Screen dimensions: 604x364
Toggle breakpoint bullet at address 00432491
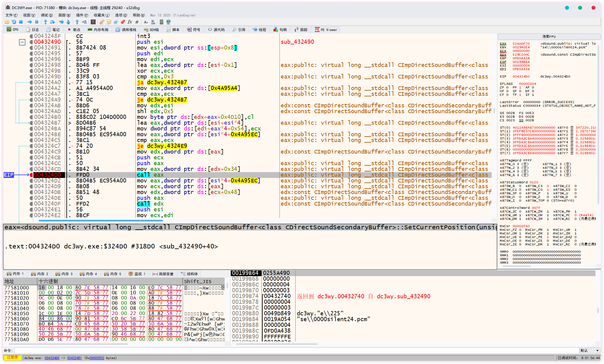(x=31, y=48)
